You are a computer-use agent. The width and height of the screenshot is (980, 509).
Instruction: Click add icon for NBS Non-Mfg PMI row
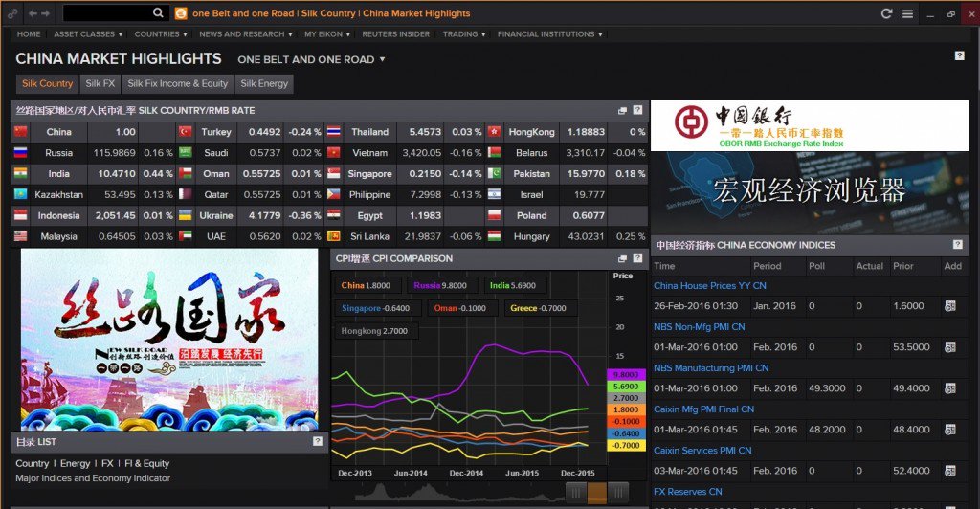950,346
